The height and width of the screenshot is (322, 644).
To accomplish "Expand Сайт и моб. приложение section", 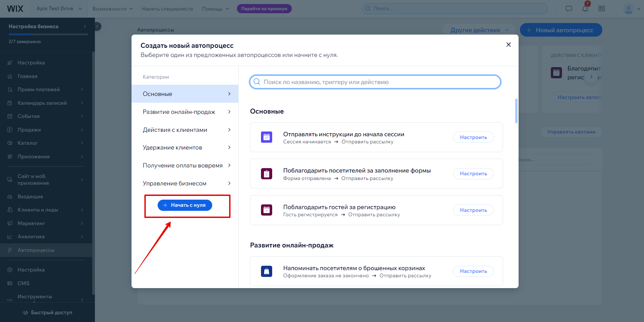I will click(46, 180).
